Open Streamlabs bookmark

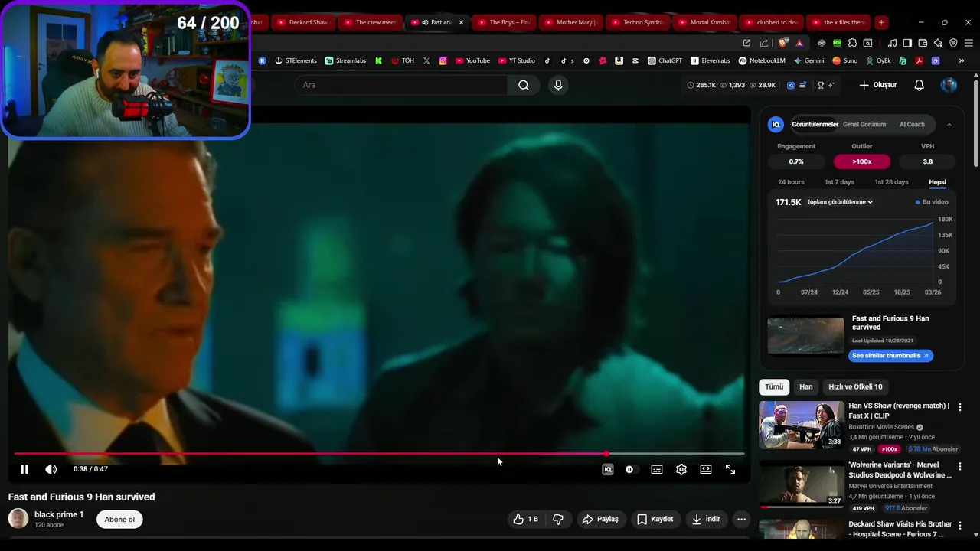[345, 60]
